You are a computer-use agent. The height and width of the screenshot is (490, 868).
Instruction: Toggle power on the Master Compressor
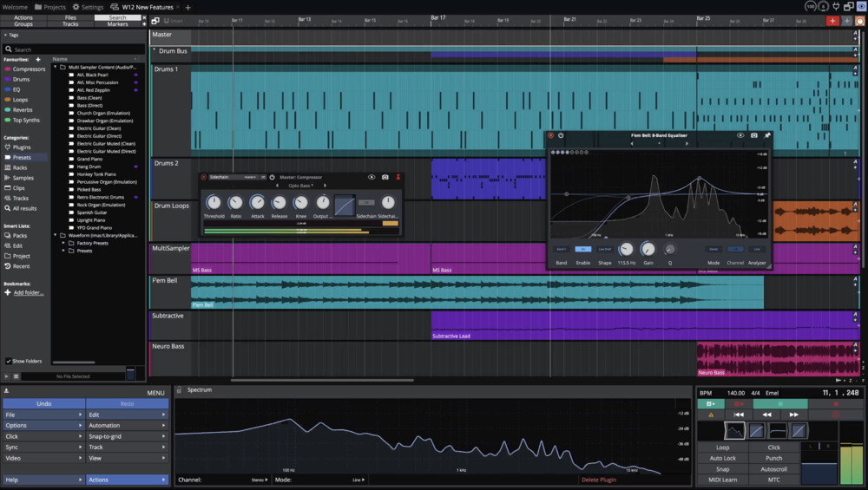(272, 177)
